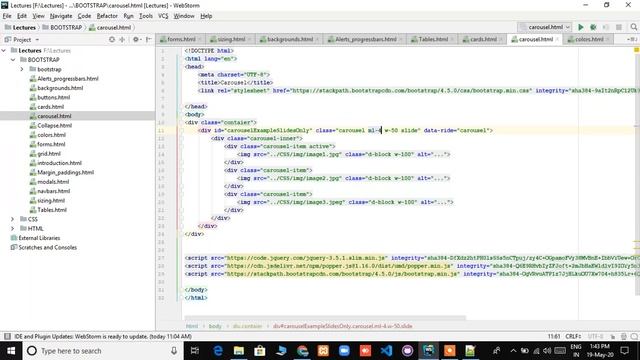Click IDE and Plugin Updates status message
The height and width of the screenshot is (360, 640).
pos(103,336)
